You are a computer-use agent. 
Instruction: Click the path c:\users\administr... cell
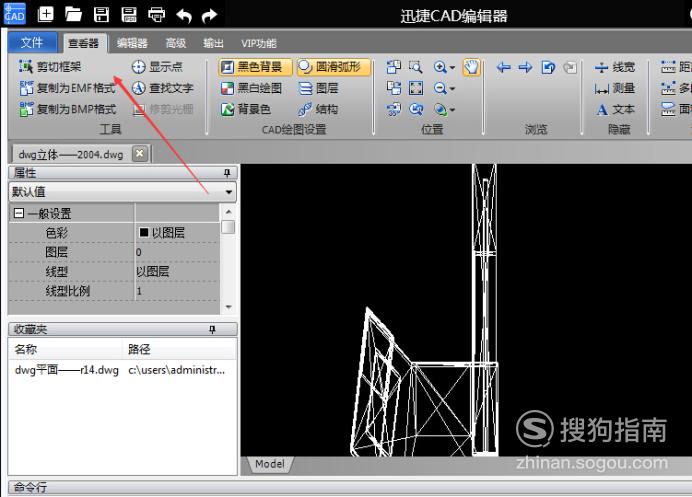point(177,370)
